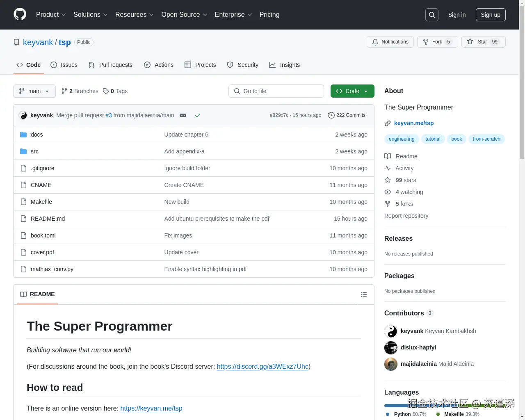Open the mathjax_conv.py file
Image resolution: width=525 pixels, height=420 pixels.
pyautogui.click(x=52, y=269)
